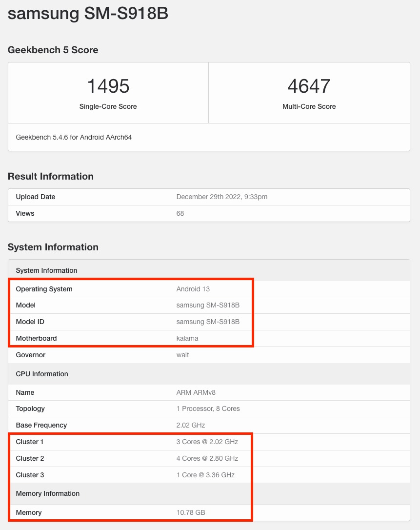Click the Governor value walt
The width and height of the screenshot is (420, 530).
182,355
